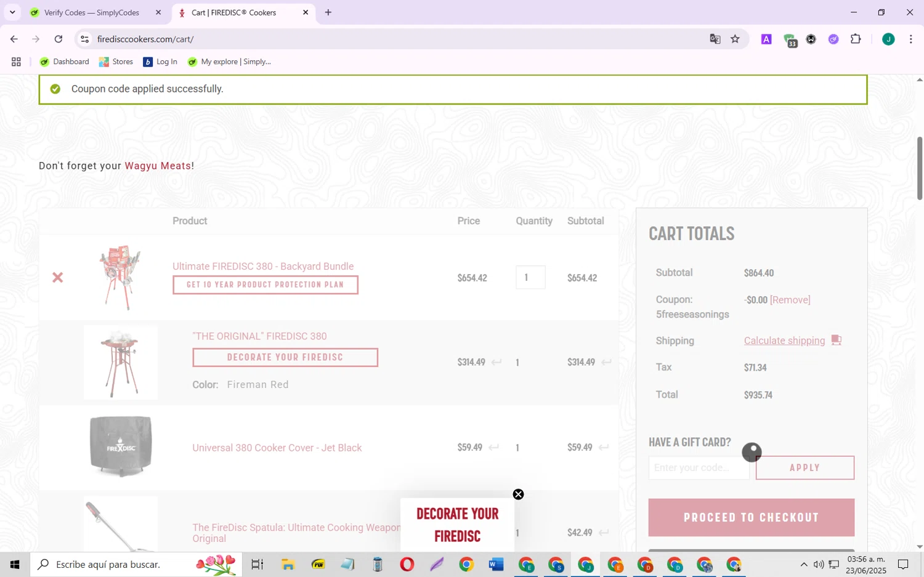Click the Decorate Your Firedisc popup heading
This screenshot has width=924, height=577.
click(457, 525)
